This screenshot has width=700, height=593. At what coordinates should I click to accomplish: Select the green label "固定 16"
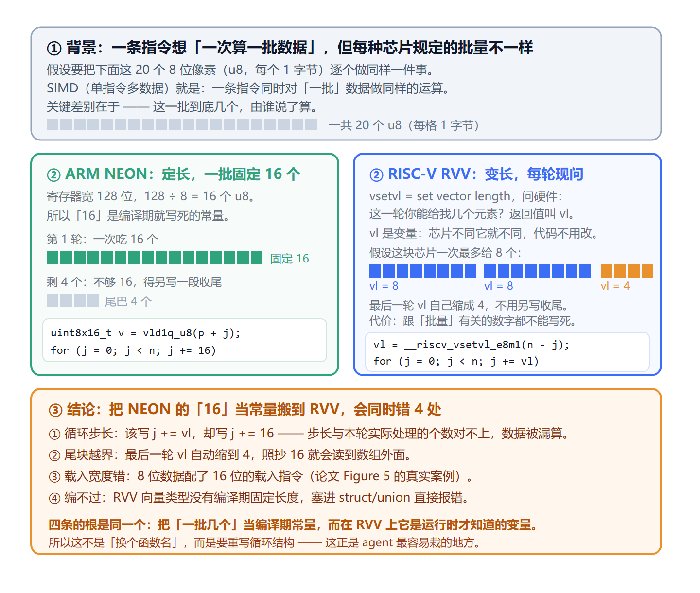[x=290, y=259]
